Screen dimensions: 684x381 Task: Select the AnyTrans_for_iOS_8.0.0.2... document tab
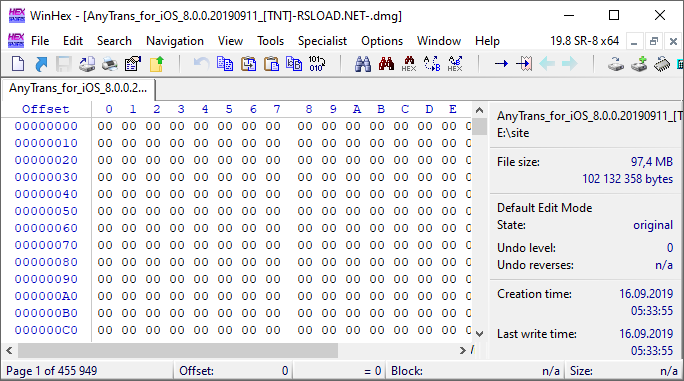78,88
